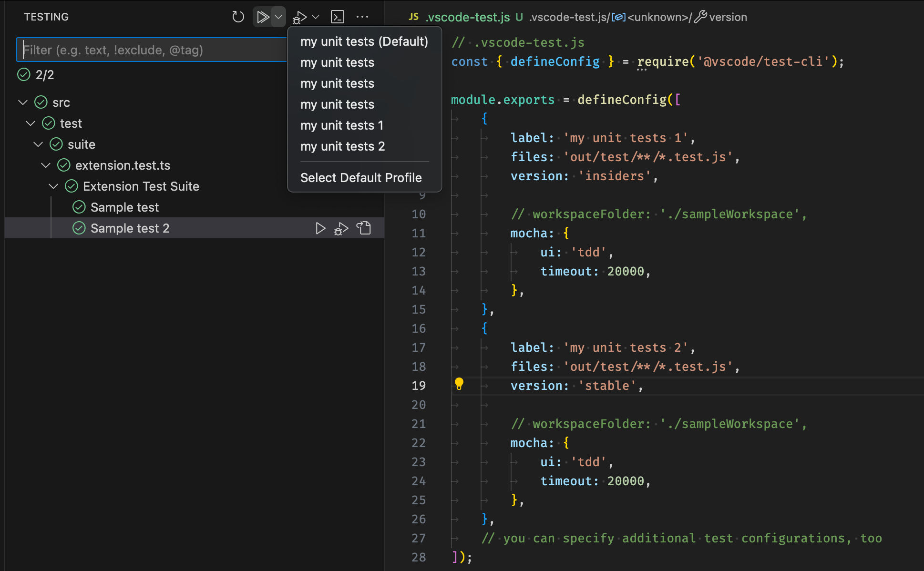Click the Go to Test file icon
This screenshot has height=571, width=924.
click(x=365, y=228)
